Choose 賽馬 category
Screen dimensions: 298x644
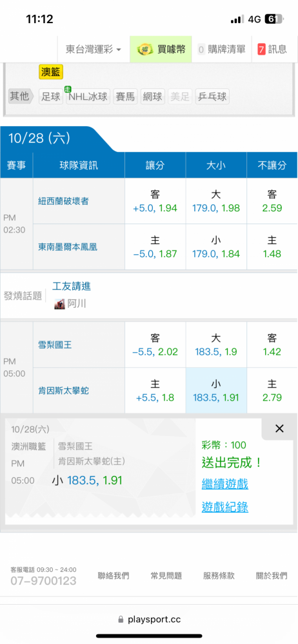click(x=125, y=97)
